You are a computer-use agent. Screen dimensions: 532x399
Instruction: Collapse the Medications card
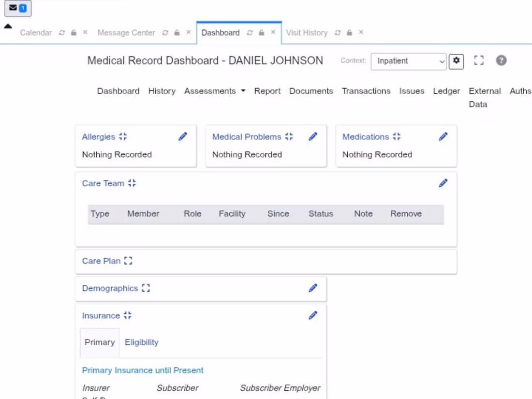(x=397, y=137)
